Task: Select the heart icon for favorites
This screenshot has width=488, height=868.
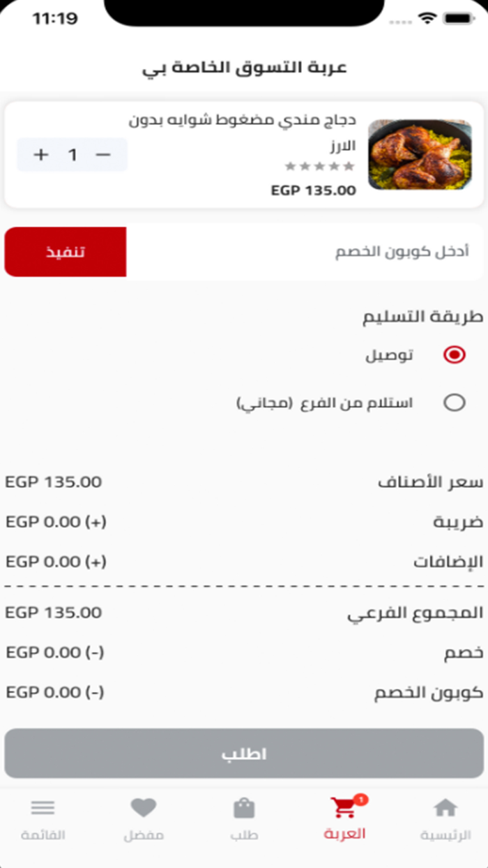Action: pos(144,808)
